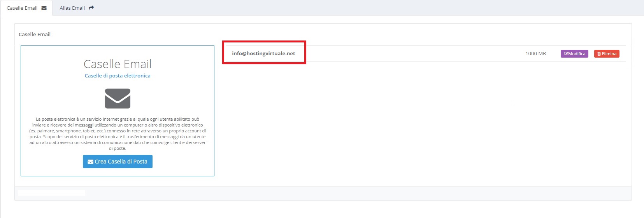The image size is (644, 218).
Task: Click the descriptive paragraph about posta elettronica
Action: [x=118, y=134]
